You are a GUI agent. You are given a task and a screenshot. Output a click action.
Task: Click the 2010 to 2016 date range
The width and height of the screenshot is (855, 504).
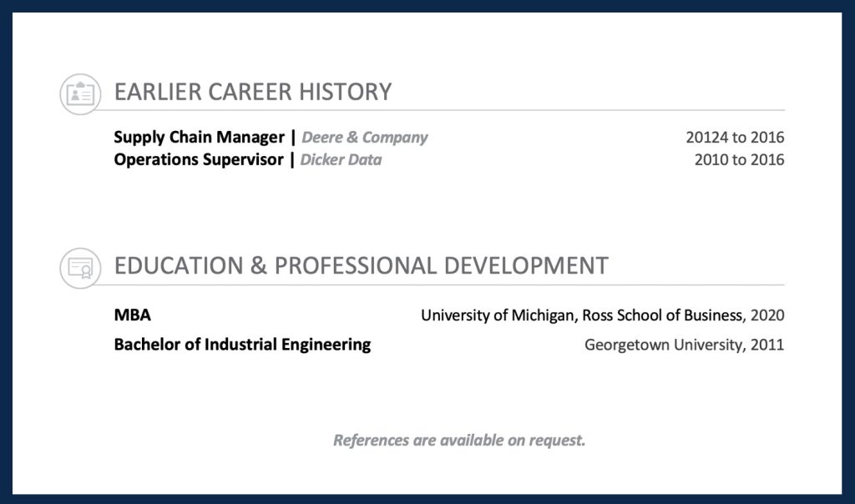(739, 159)
